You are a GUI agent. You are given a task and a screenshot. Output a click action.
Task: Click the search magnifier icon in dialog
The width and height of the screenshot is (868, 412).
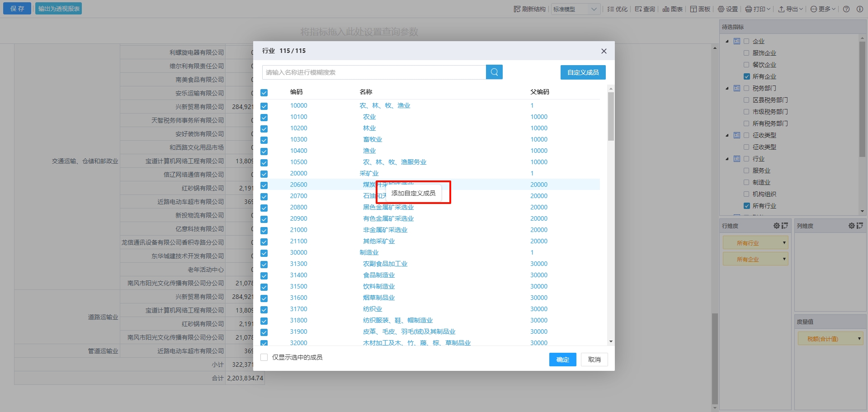click(494, 72)
